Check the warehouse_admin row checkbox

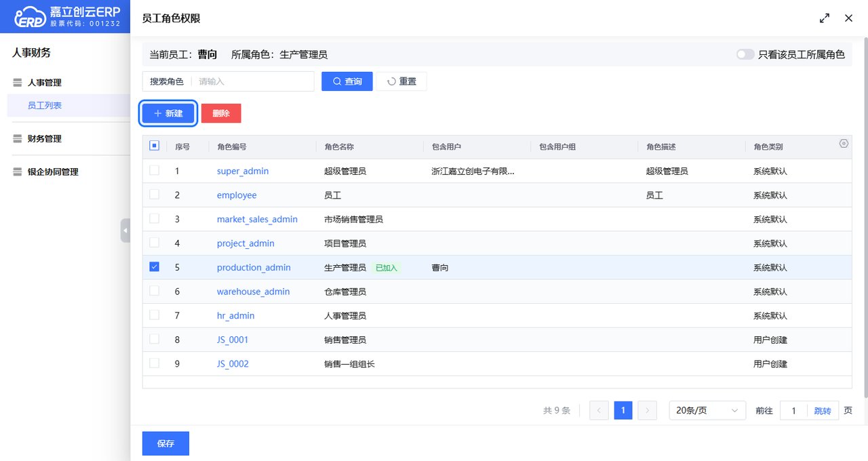click(154, 290)
